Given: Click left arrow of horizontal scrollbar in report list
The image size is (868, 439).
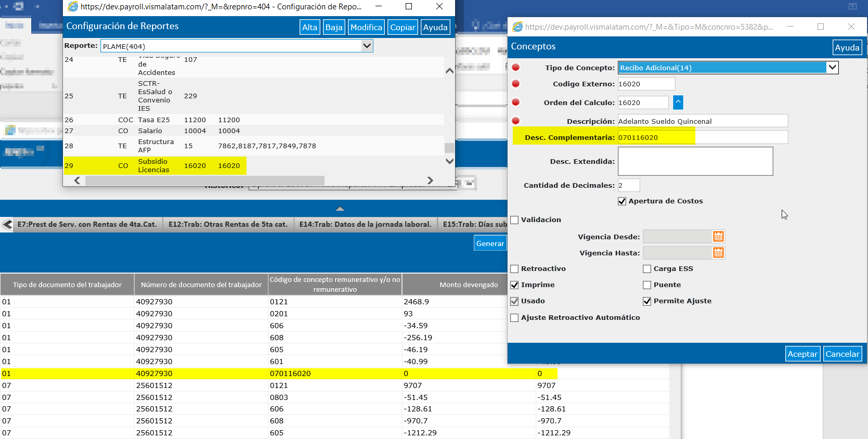Looking at the screenshot, I should coord(77,180).
